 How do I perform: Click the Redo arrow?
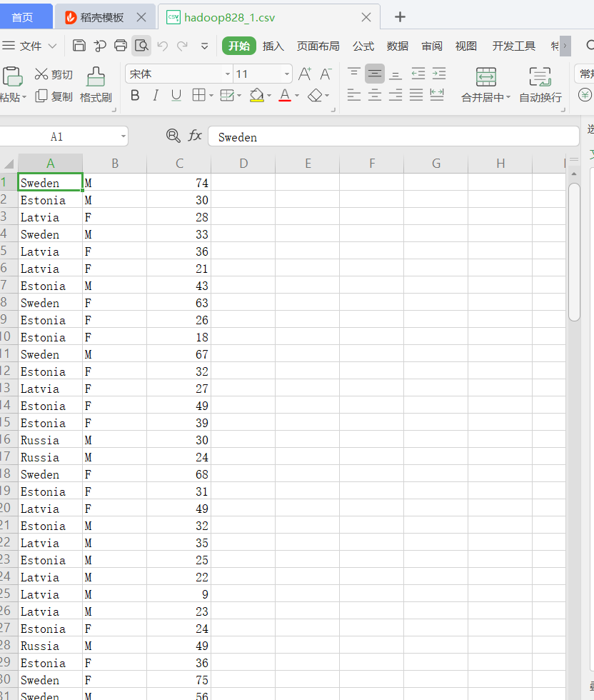[182, 46]
